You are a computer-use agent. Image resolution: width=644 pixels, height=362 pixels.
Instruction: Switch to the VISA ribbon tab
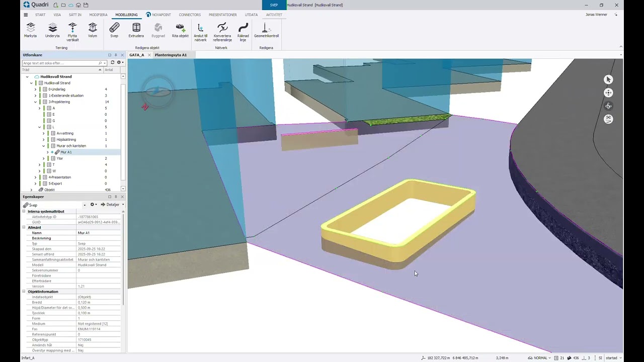click(57, 15)
